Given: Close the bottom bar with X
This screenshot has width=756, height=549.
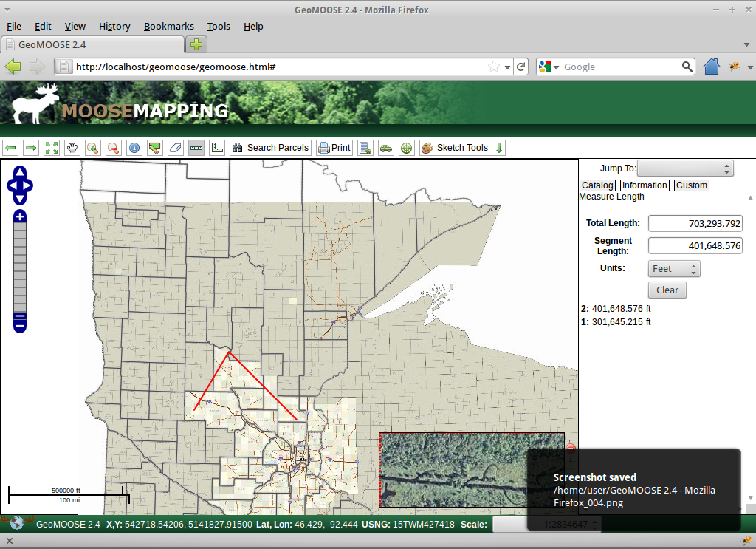Looking at the screenshot, I should tap(9, 541).
